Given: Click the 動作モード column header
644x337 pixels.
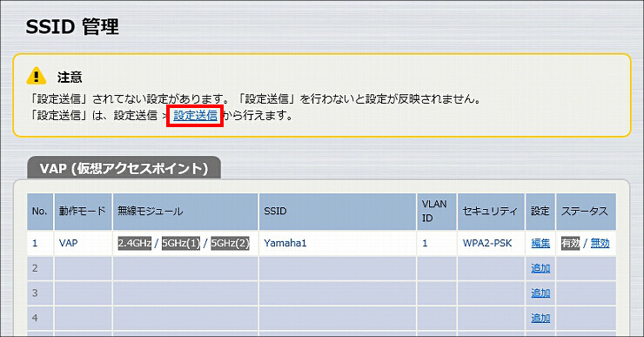Looking at the screenshot, I should coord(83,212).
